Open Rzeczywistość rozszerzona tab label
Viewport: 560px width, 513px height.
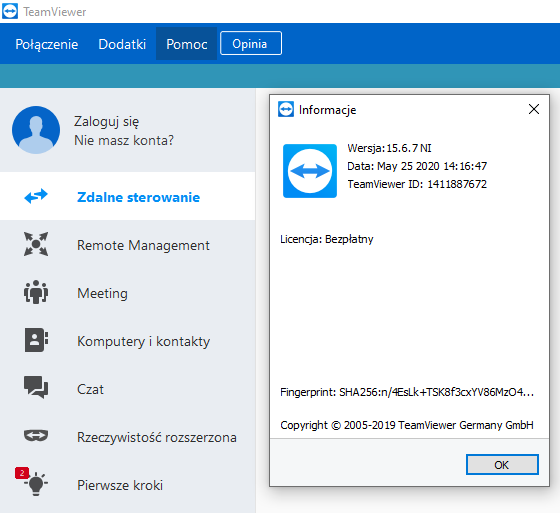(157, 437)
